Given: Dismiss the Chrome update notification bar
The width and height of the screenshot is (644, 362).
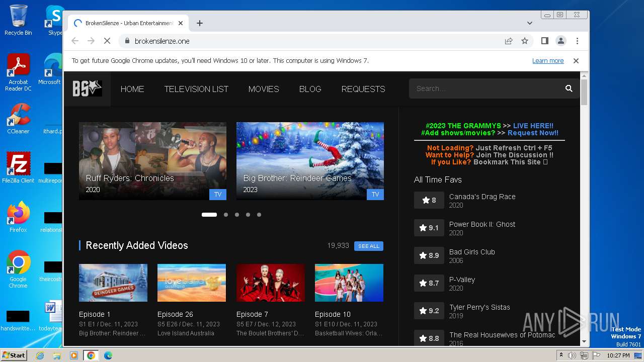Looking at the screenshot, I should point(576,61).
